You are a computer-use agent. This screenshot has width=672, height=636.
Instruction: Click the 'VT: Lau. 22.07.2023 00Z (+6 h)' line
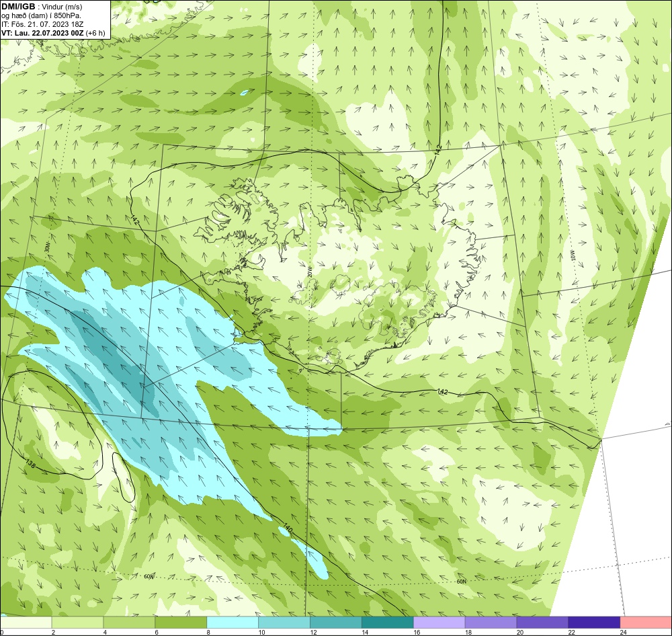point(53,33)
